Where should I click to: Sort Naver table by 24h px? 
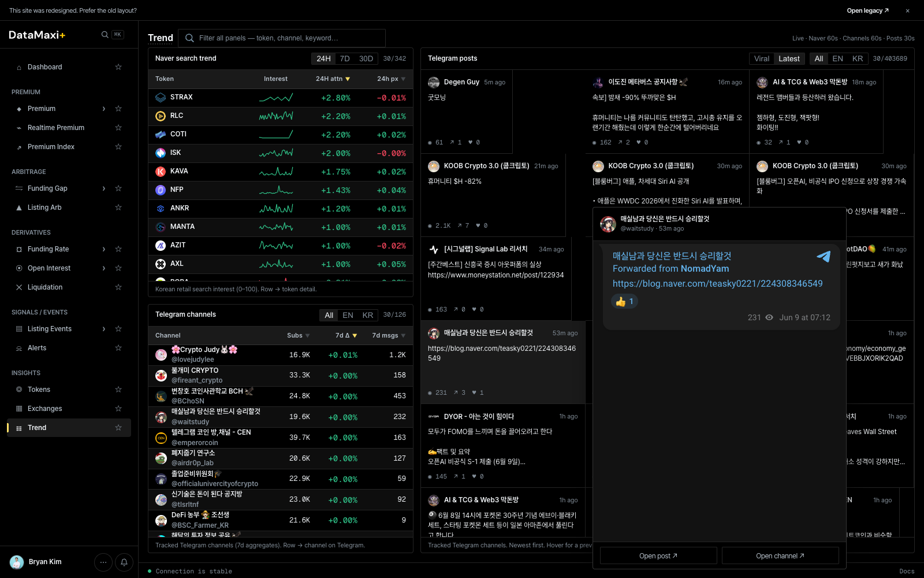point(391,79)
